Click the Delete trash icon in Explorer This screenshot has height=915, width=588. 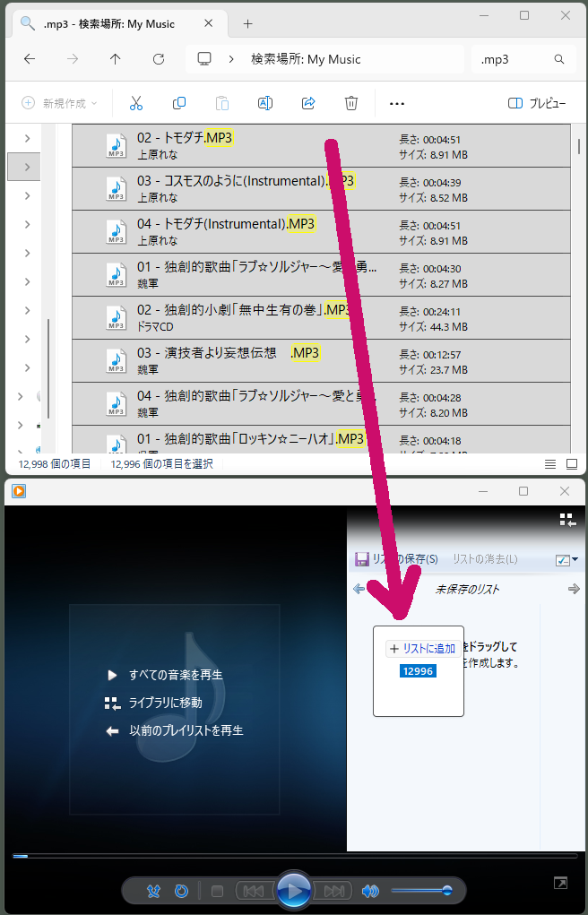351,103
